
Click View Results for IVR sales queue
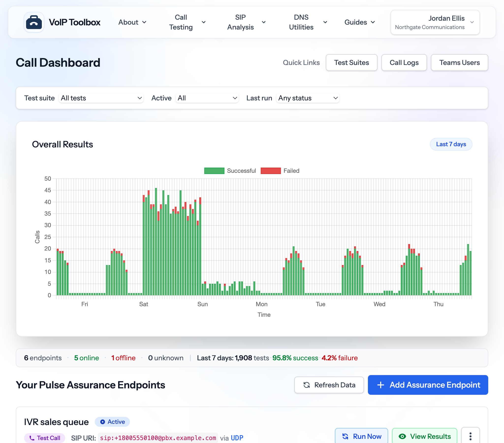424,436
